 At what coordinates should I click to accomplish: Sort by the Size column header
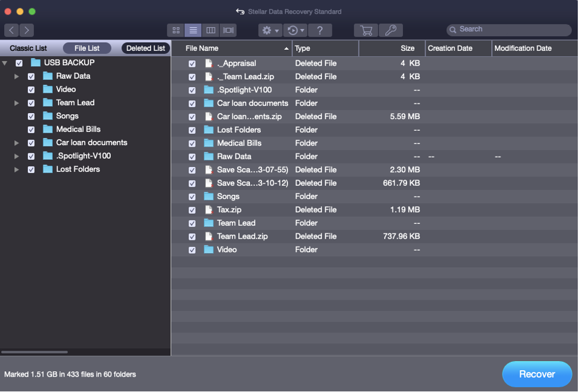click(407, 48)
